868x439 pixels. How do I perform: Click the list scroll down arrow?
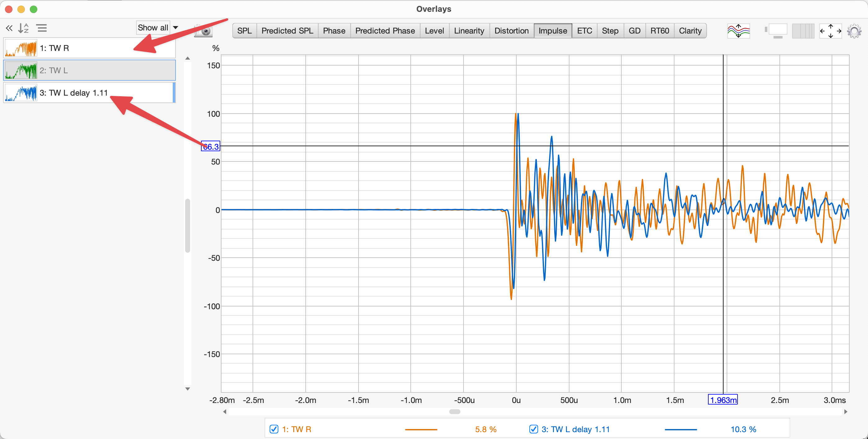click(x=188, y=389)
